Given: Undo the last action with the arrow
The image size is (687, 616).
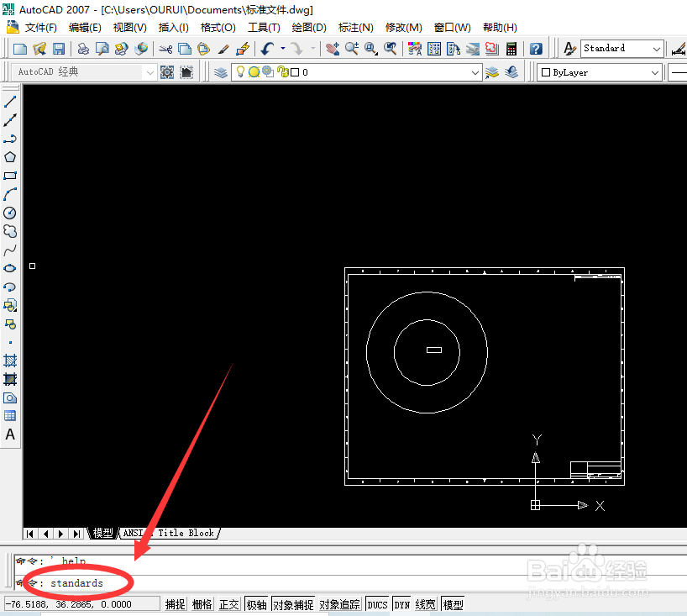Looking at the screenshot, I should pyautogui.click(x=267, y=49).
